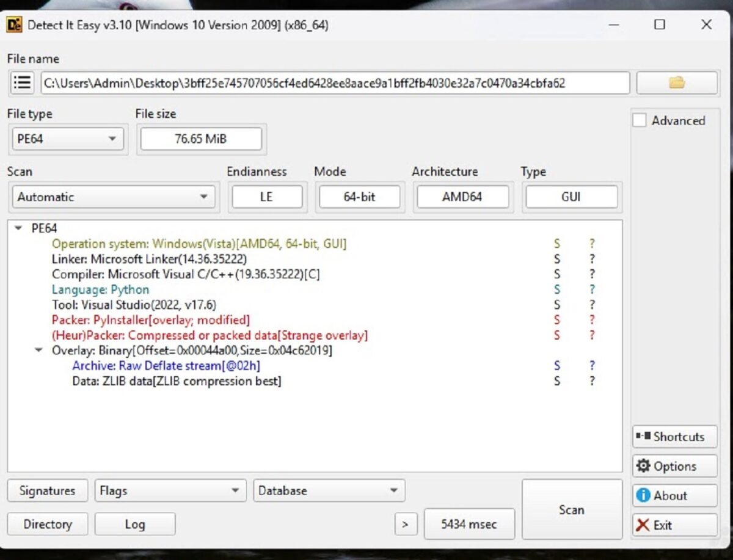733x560 pixels.
Task: Open the Directory button
Action: click(x=47, y=524)
